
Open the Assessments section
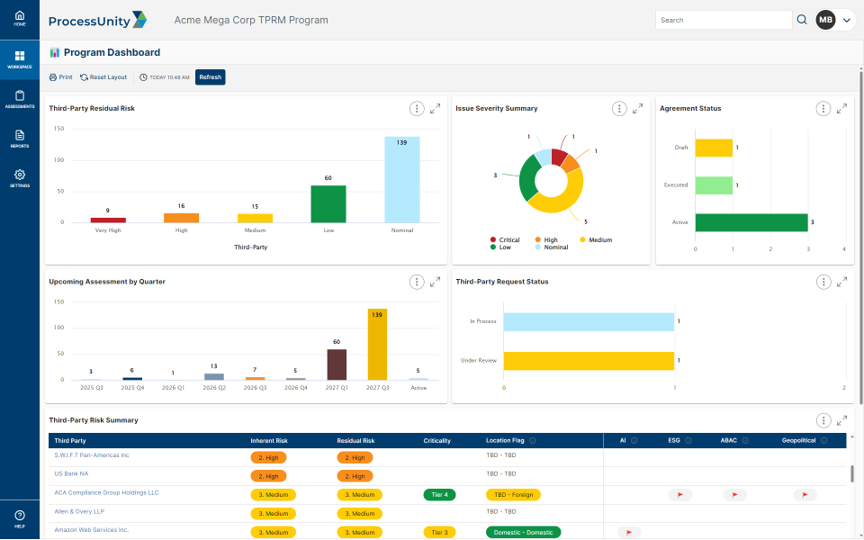(x=20, y=99)
